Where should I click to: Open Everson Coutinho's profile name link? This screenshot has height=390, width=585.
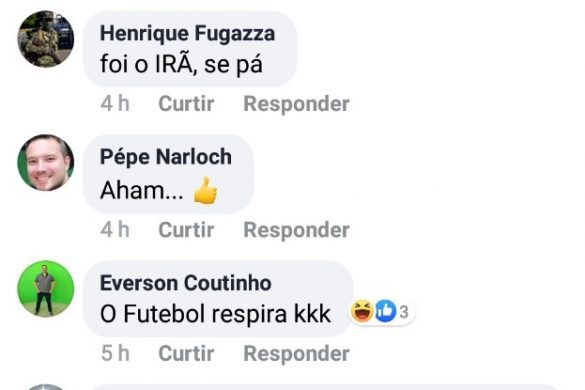coord(185,283)
